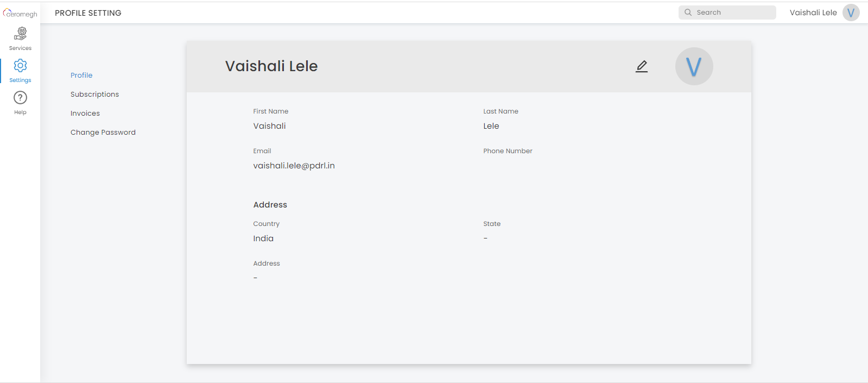This screenshot has height=383, width=868.
Task: Open the Help question mark icon
Action: 20,98
